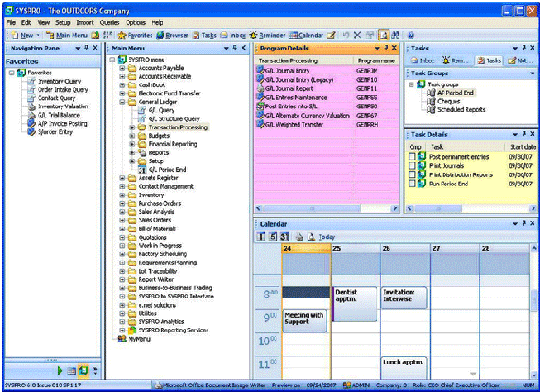Click the Start date column header
540x392 pixels.
522,147
